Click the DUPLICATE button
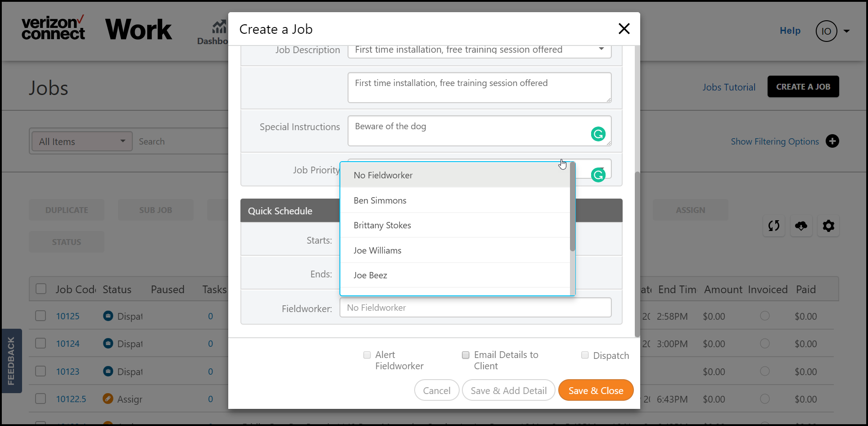The height and width of the screenshot is (426, 868). (x=67, y=210)
